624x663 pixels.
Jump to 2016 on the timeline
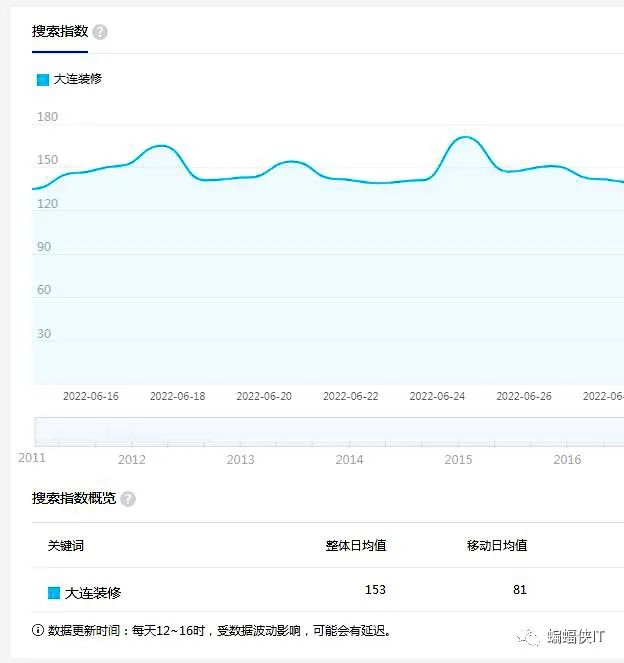click(x=567, y=460)
